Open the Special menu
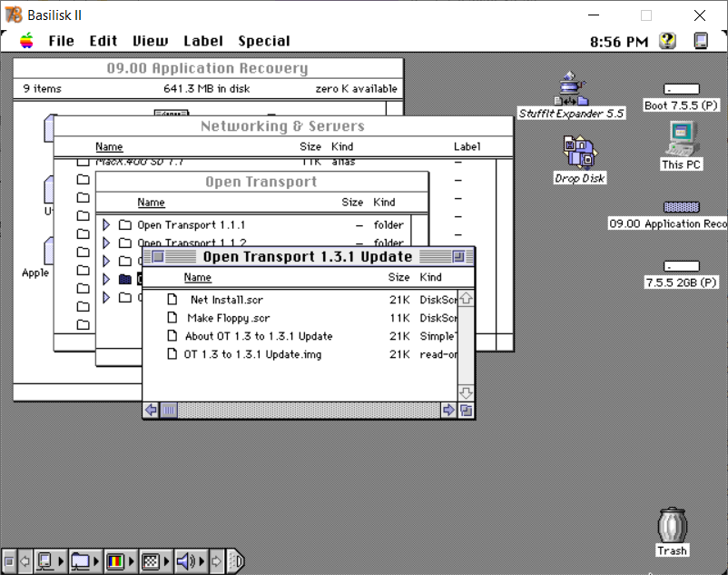Screen dimensions: 728x575 click(264, 41)
